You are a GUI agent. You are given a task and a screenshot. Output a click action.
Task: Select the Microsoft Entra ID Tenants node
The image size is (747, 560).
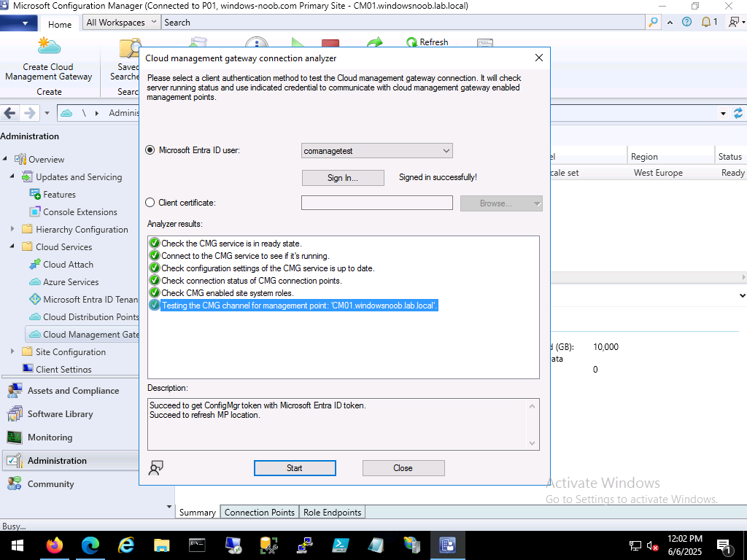pos(83,300)
